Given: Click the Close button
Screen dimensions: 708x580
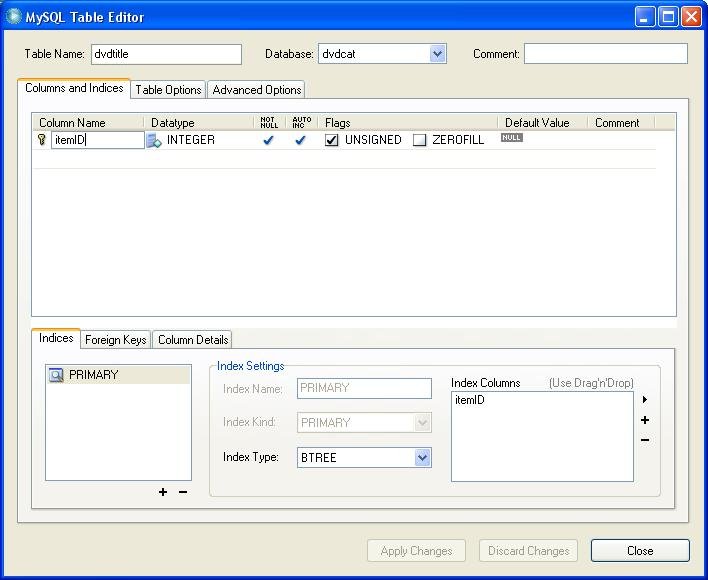Looking at the screenshot, I should pyautogui.click(x=640, y=551).
